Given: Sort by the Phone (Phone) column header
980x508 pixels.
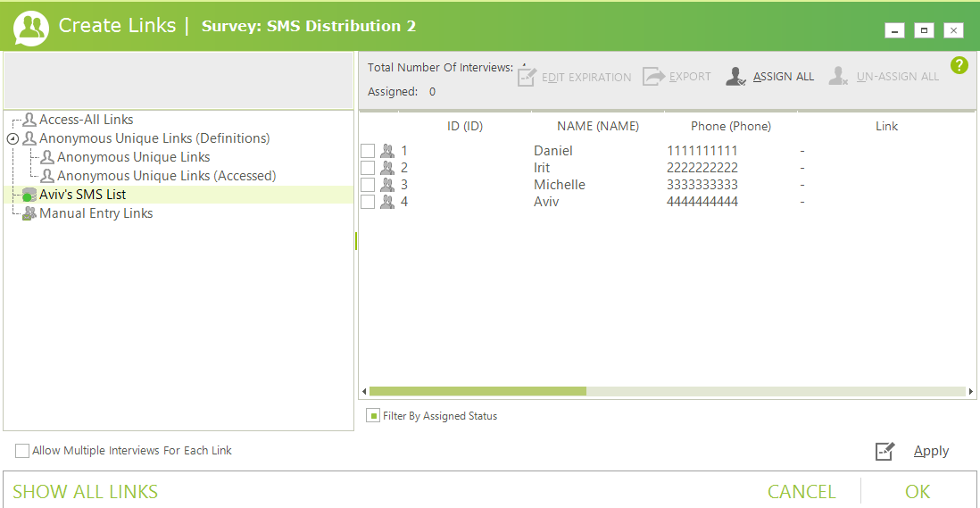Looking at the screenshot, I should pos(730,126).
